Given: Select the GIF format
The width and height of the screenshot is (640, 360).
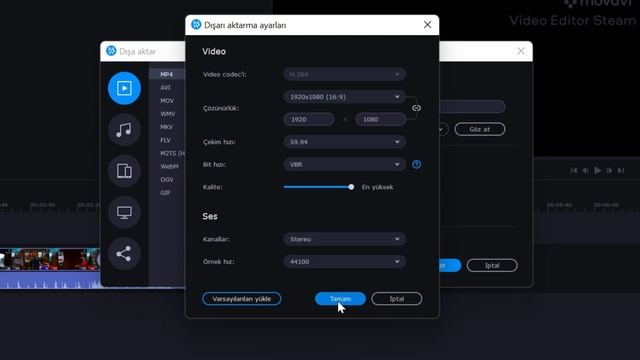Looking at the screenshot, I should pyautogui.click(x=165, y=193).
